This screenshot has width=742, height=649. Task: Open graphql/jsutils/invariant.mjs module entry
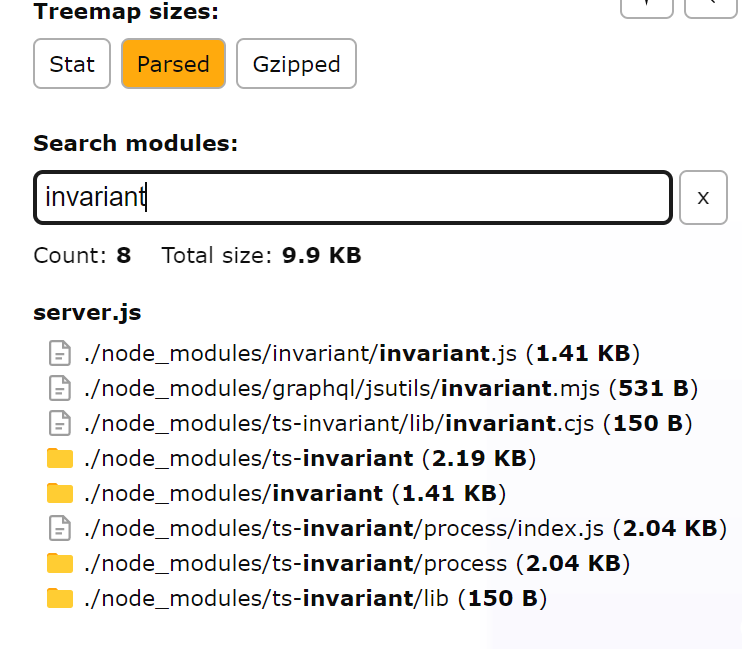(390, 389)
